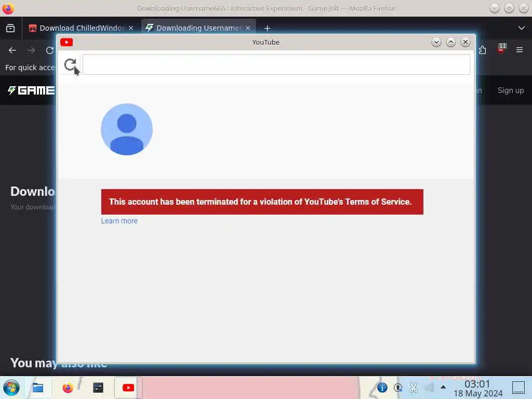Open the terminal taskbar icon
This screenshot has height=399, width=532.
point(98,388)
